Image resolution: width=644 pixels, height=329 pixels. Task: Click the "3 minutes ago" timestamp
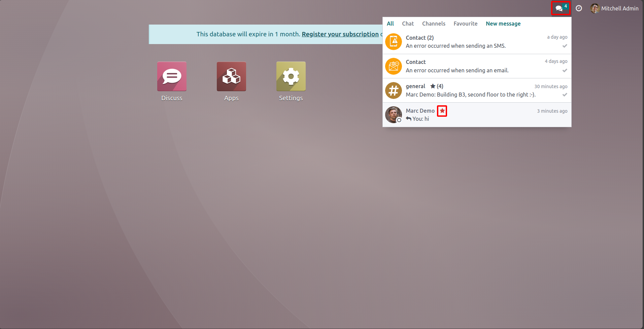(552, 111)
